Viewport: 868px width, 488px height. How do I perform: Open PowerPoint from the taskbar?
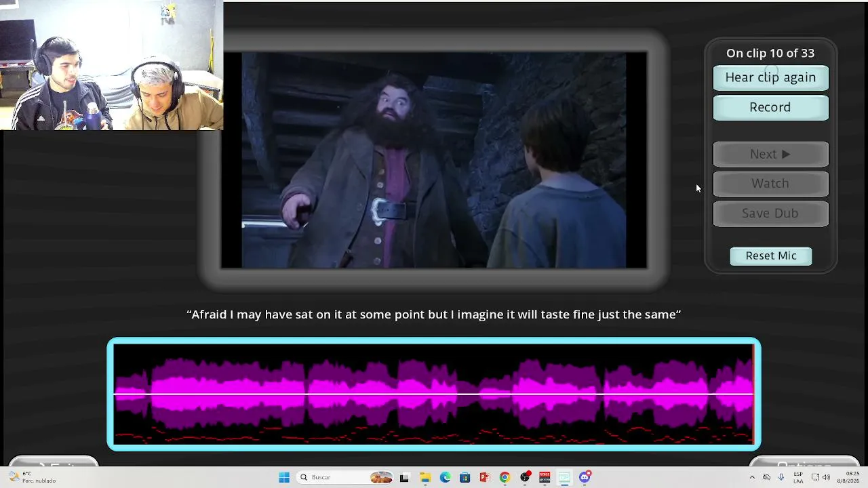(485, 477)
